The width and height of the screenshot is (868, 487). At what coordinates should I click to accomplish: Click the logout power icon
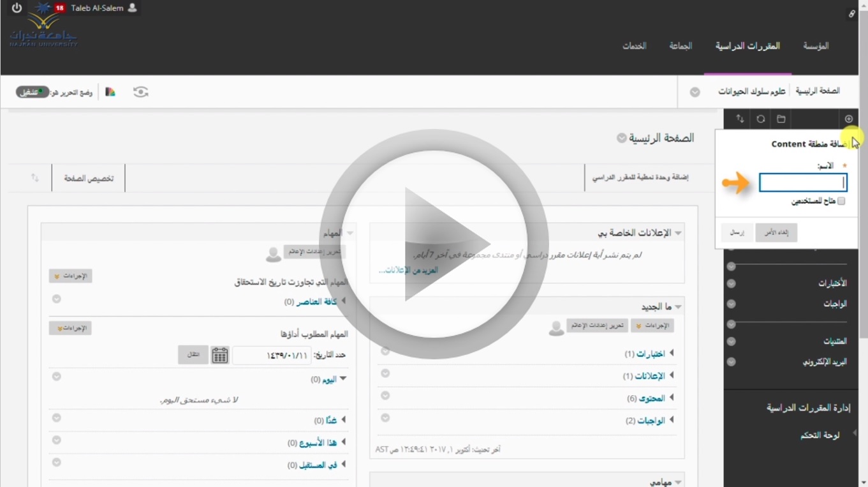(17, 8)
